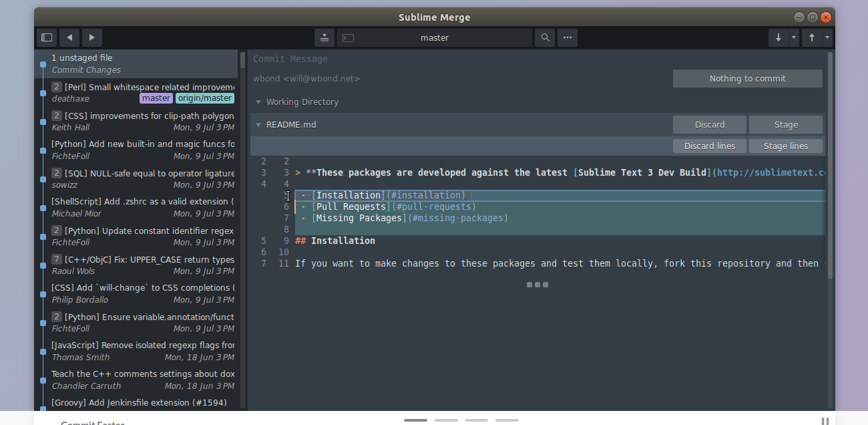868x425 pixels.
Task: Select C++/ObjC UPPER_CASE return types commit
Action: point(137,265)
